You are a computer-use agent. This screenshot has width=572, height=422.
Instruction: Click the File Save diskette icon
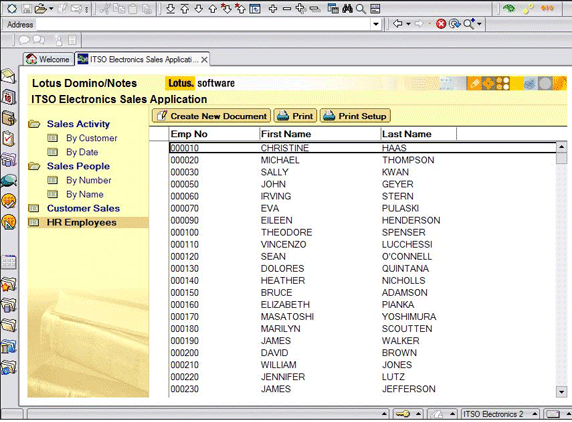pyautogui.click(x=27, y=8)
